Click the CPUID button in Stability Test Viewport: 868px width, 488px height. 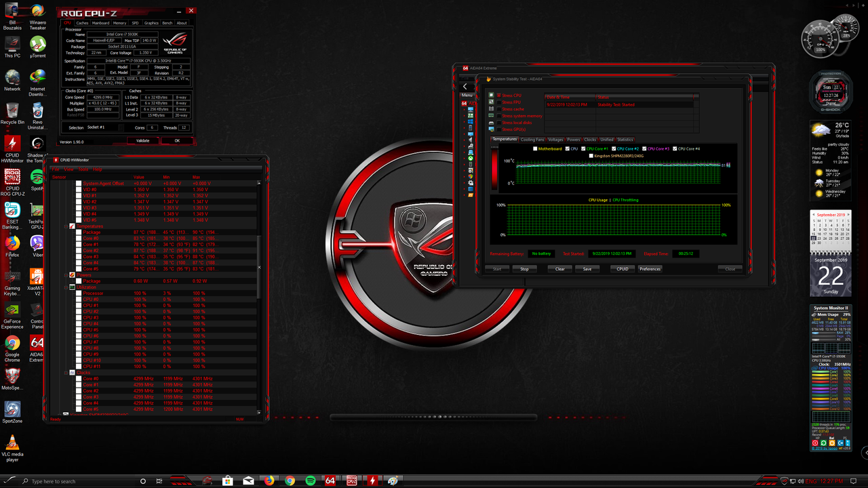pos(623,269)
